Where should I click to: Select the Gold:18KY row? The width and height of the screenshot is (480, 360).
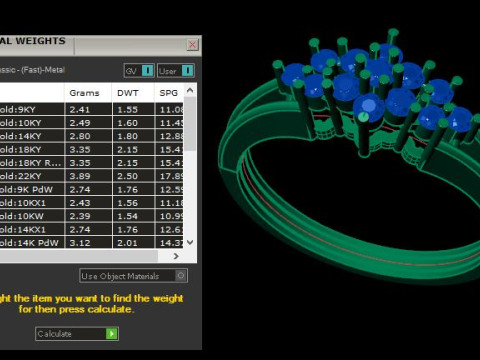92,149
